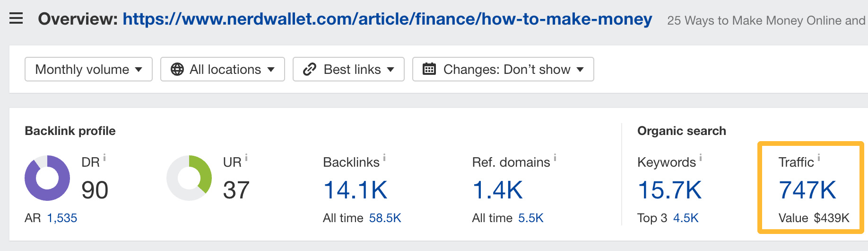Click the info icon beside Traffic
868x251 pixels.
[819, 158]
